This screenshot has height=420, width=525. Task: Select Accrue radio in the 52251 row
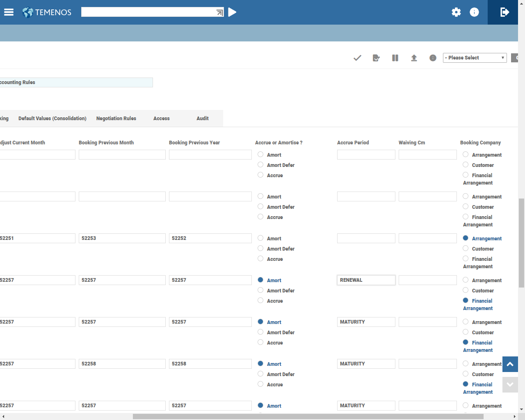260,259
